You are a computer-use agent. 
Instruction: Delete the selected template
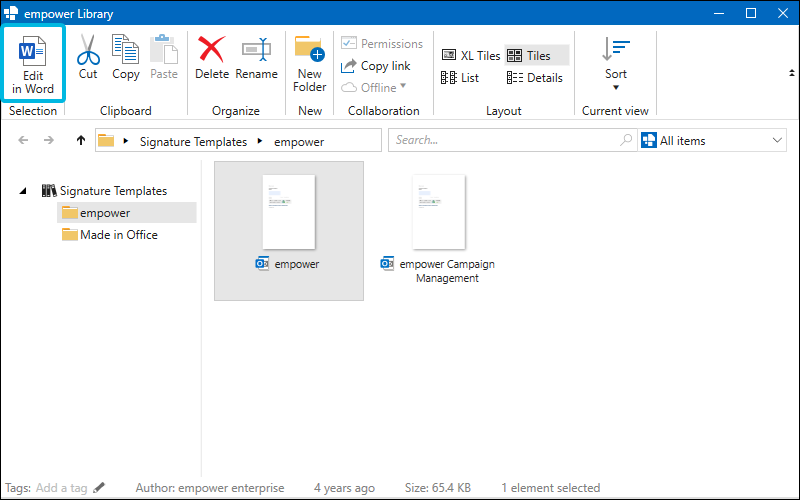(212, 57)
